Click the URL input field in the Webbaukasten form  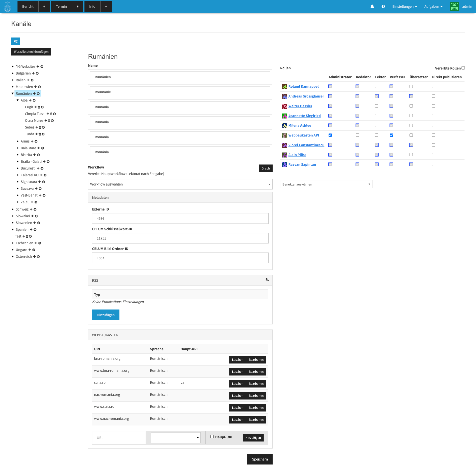pyautogui.click(x=119, y=437)
